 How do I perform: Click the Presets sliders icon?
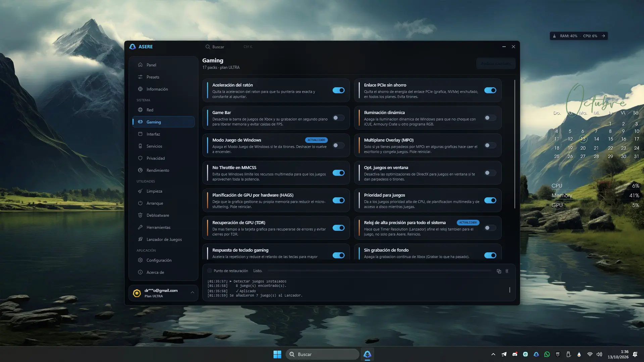140,77
